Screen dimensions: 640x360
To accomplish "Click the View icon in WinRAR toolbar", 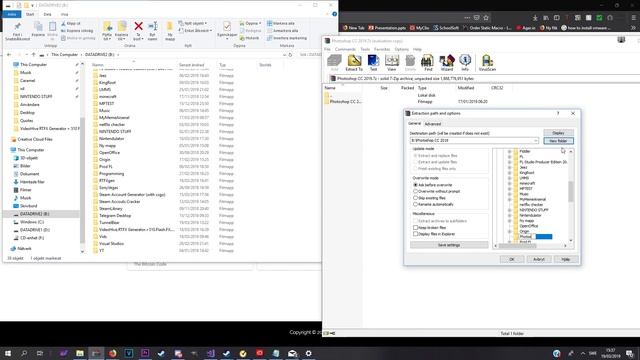I will [391, 62].
